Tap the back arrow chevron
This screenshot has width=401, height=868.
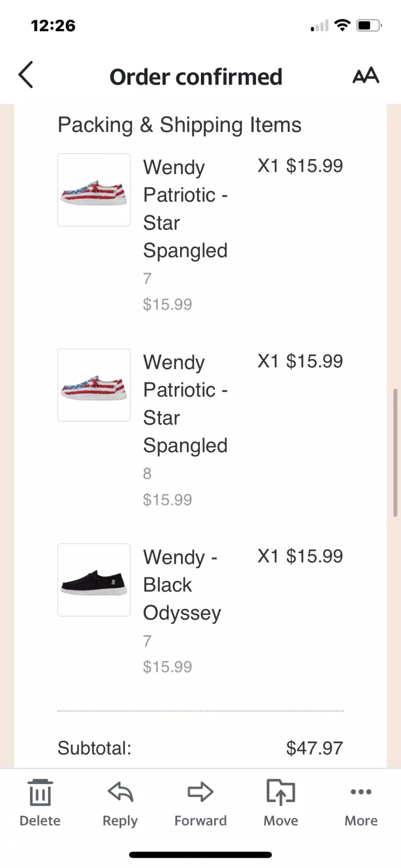pyautogui.click(x=26, y=75)
